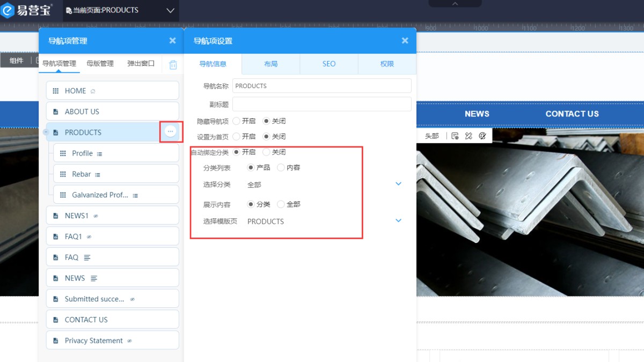Screen dimensions: 644x362
Task: Click the trash delete icon in navigation panel
Action: click(173, 64)
